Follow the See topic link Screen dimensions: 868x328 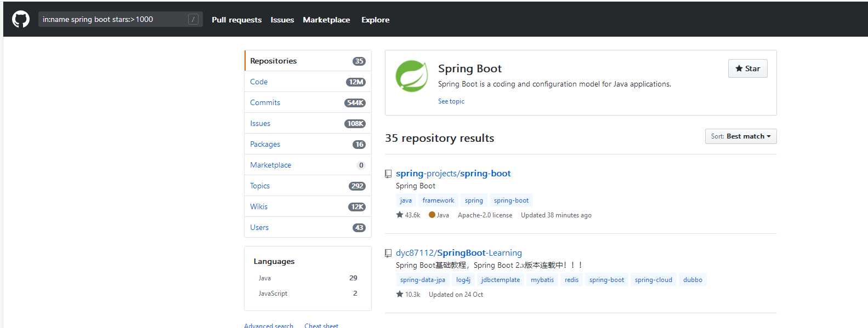click(x=451, y=101)
